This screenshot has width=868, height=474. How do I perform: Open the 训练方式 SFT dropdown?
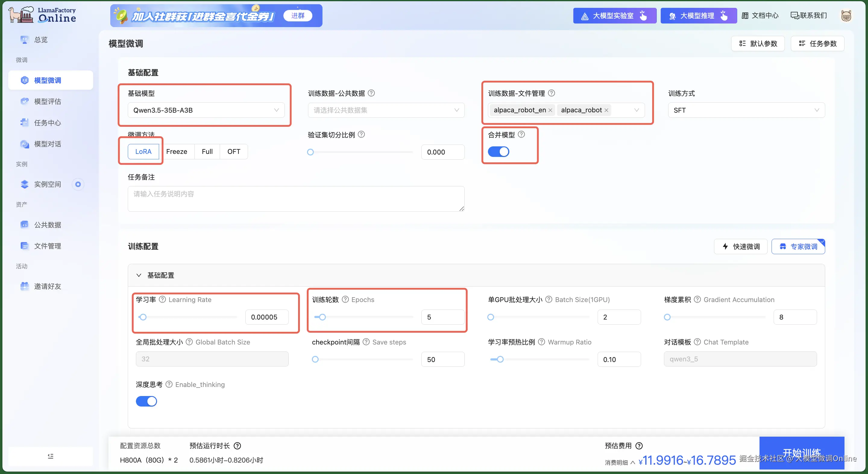coord(746,110)
